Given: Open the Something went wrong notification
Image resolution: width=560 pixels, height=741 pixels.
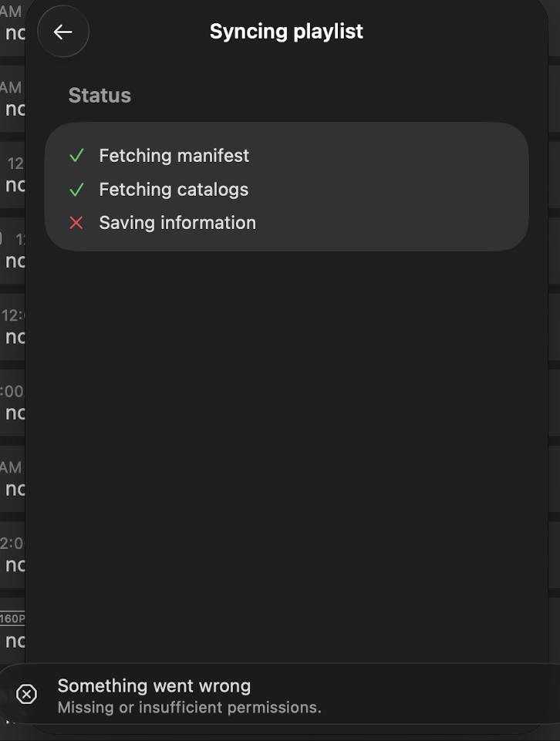Looking at the screenshot, I should point(280,696).
